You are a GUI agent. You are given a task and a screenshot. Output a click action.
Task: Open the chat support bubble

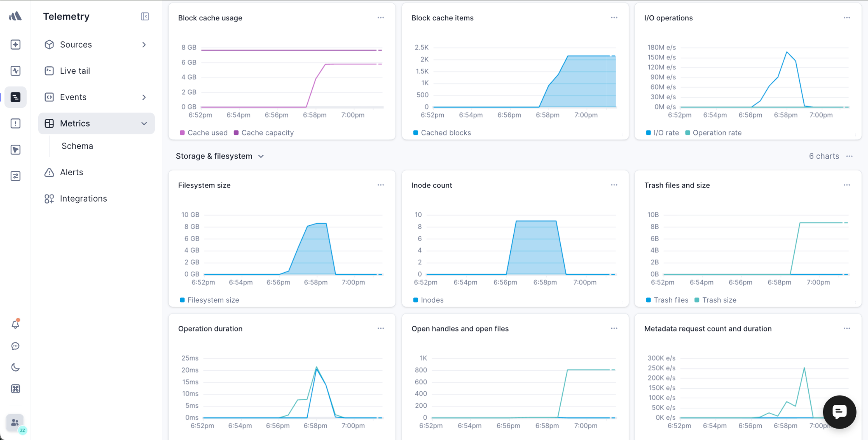pos(839,412)
